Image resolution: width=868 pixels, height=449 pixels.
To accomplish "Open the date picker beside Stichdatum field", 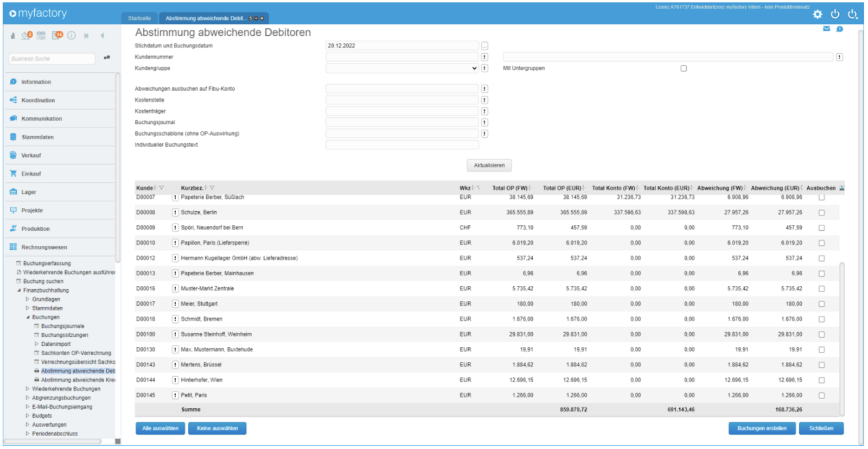I will [x=484, y=46].
